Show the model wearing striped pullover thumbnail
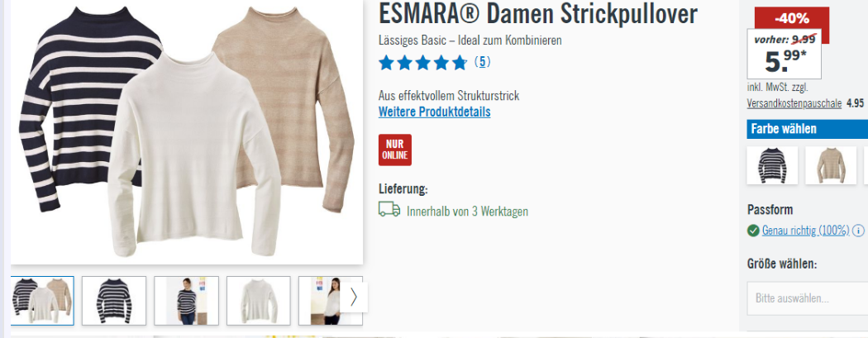This screenshot has height=338, width=868. 186,300
